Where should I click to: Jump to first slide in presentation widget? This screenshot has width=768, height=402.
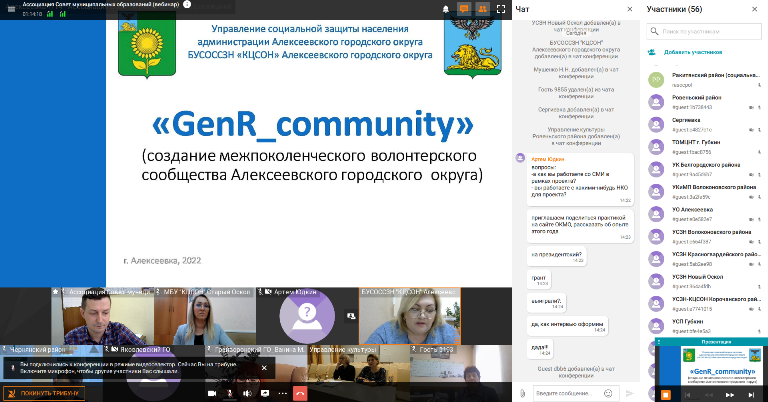pos(688,395)
